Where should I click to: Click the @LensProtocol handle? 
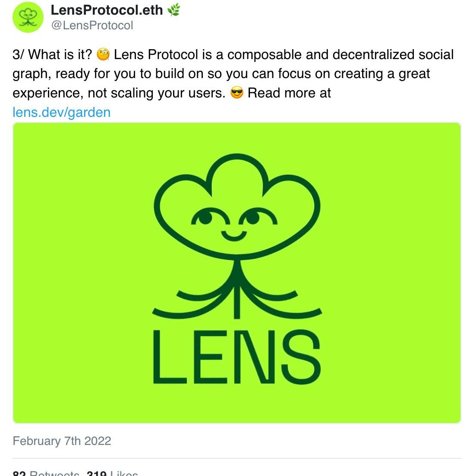(x=92, y=25)
